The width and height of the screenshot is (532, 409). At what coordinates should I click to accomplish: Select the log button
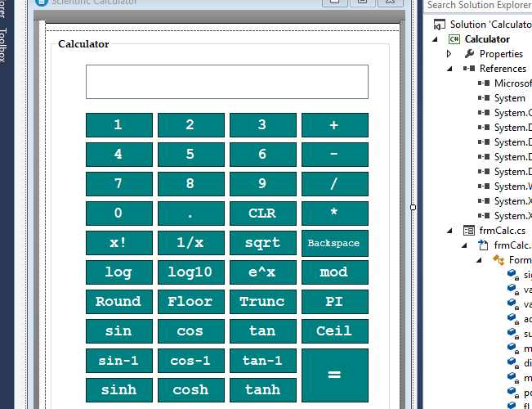click(x=119, y=272)
